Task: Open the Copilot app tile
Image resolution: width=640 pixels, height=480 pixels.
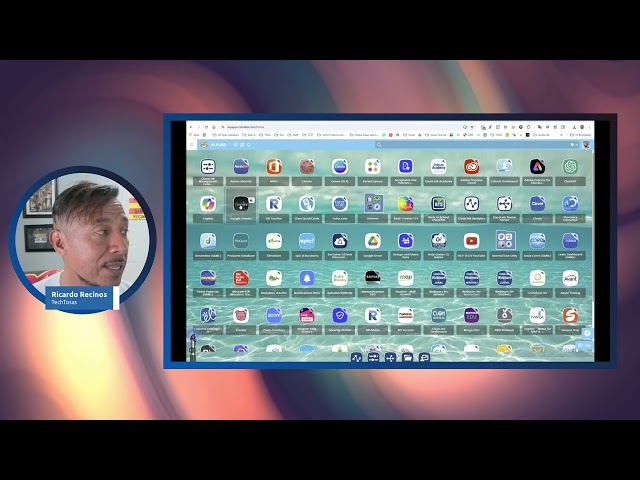Action: click(208, 204)
